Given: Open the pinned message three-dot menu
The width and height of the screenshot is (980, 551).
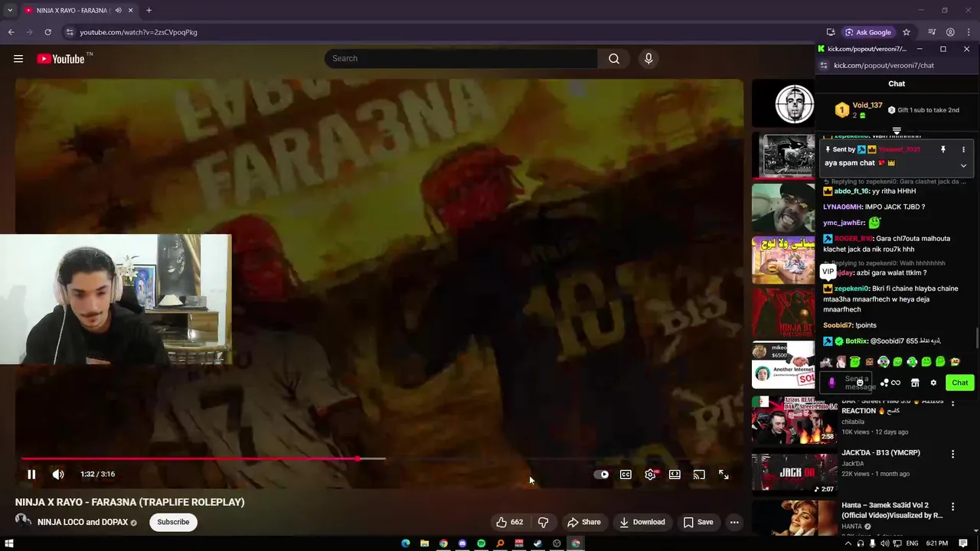Looking at the screenshot, I should pyautogui.click(x=963, y=150).
